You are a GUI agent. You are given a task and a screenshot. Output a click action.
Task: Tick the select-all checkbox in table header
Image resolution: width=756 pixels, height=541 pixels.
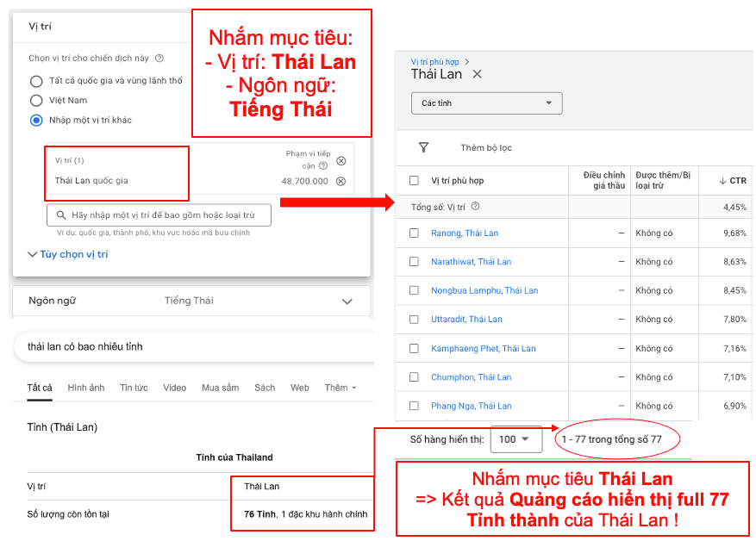pos(414,181)
